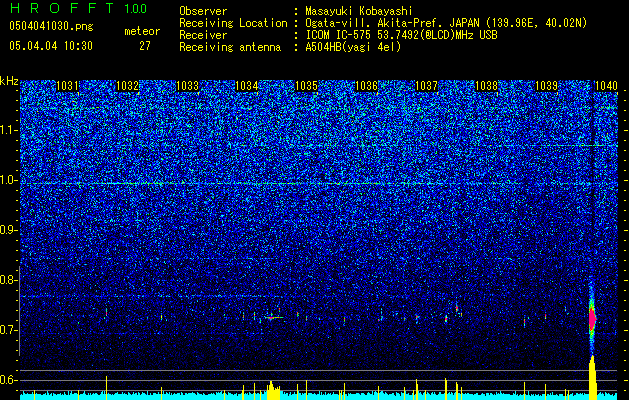The height and width of the screenshot is (400, 629).
Task: Click the version number 1.00
Action: coord(136,8)
